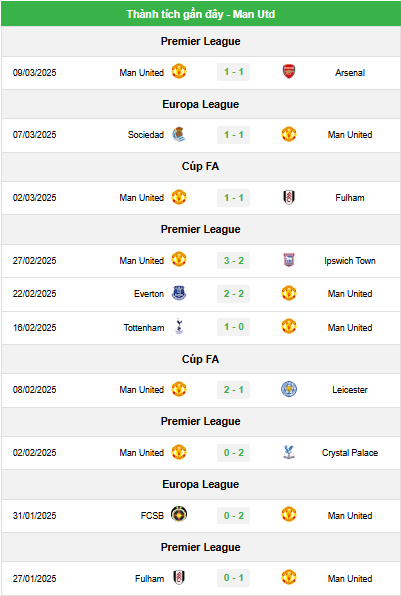Click Man United crest in Arsenal match
Screen dimensions: 401x596
[179, 71]
